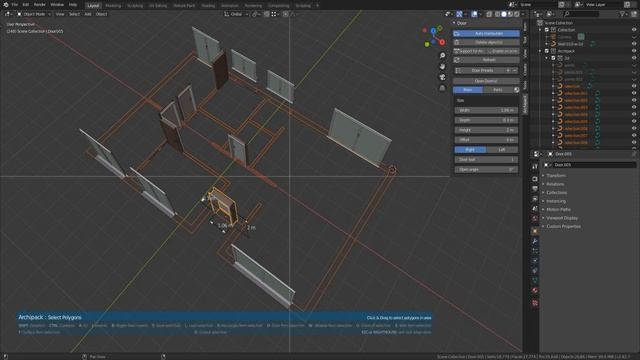
Task: Expand the Relations panel
Action: pyautogui.click(x=555, y=184)
